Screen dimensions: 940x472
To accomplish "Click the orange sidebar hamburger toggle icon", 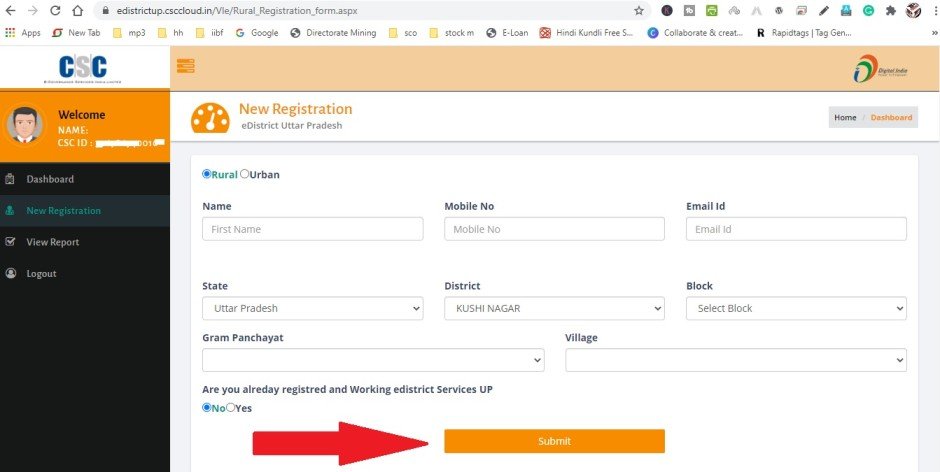I will click(185, 66).
